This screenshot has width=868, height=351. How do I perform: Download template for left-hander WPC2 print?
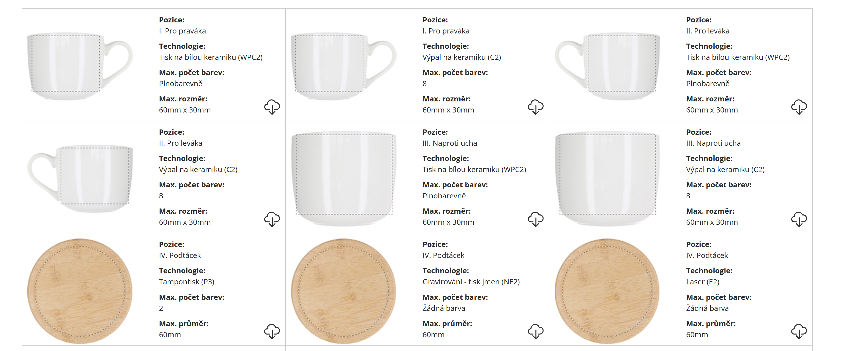click(x=799, y=107)
